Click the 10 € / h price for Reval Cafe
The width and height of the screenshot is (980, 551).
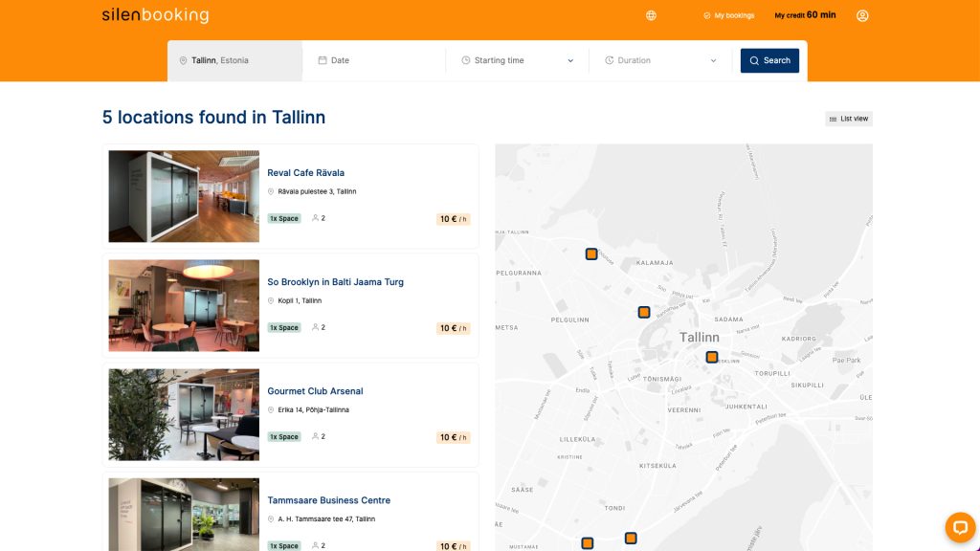tap(453, 219)
